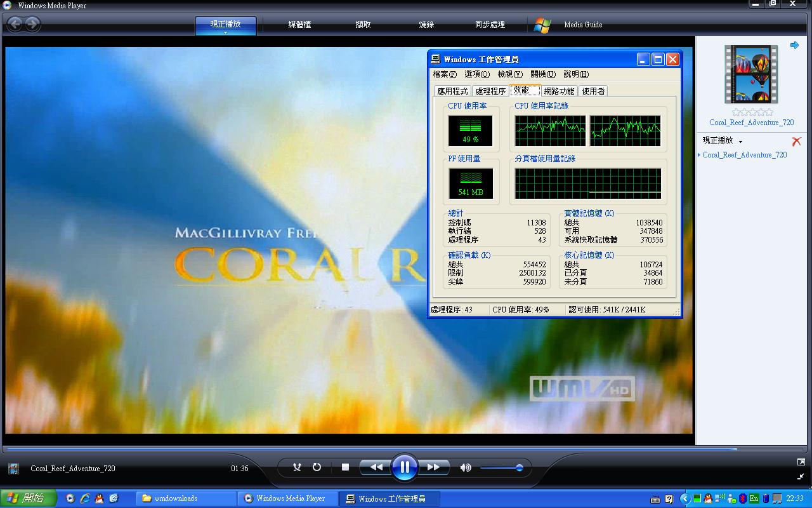812x508 pixels.
Task: Select Coral_Reef_Adventure_720 in the playlist
Action: [744, 155]
